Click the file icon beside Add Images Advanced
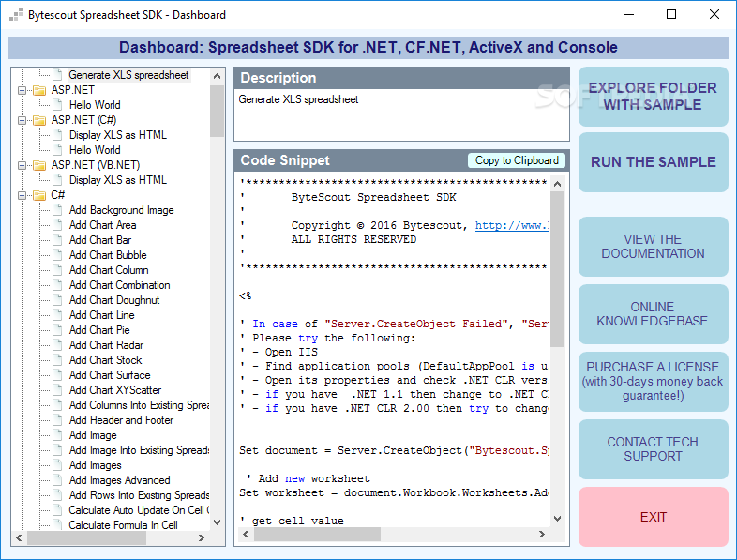Image resolution: width=737 pixels, height=560 pixels. [x=57, y=480]
